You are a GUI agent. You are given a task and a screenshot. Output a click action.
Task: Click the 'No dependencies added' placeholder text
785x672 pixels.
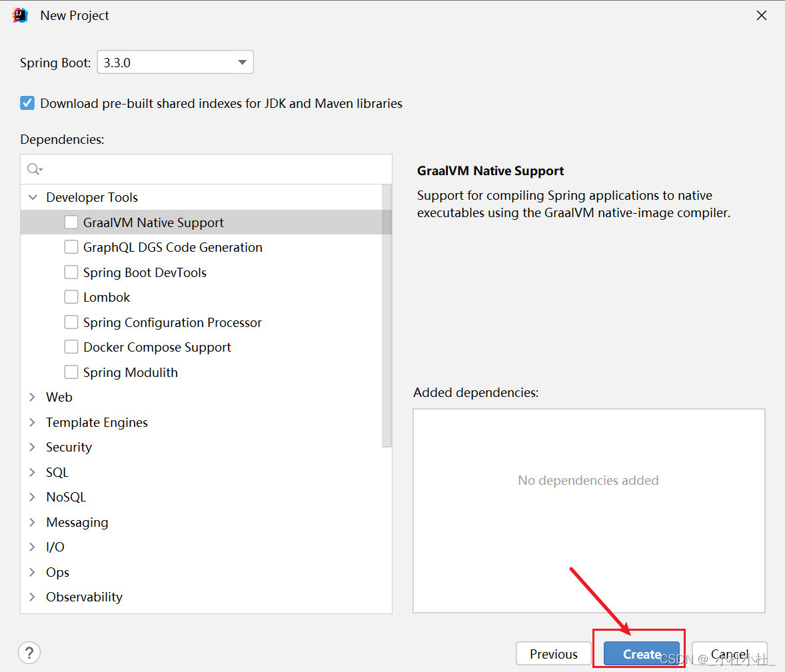point(588,480)
